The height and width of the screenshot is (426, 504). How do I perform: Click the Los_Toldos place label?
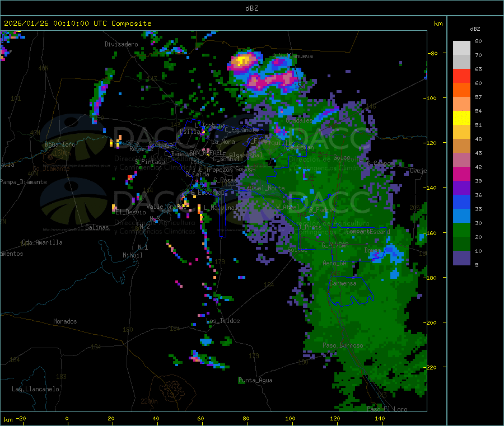click(223, 321)
